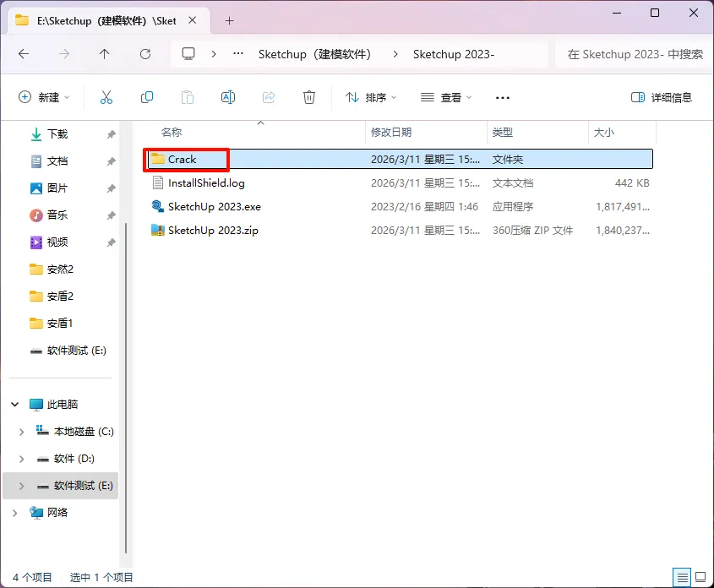Expand the 网络 tree node
The height and width of the screenshot is (588, 714).
coord(14,513)
